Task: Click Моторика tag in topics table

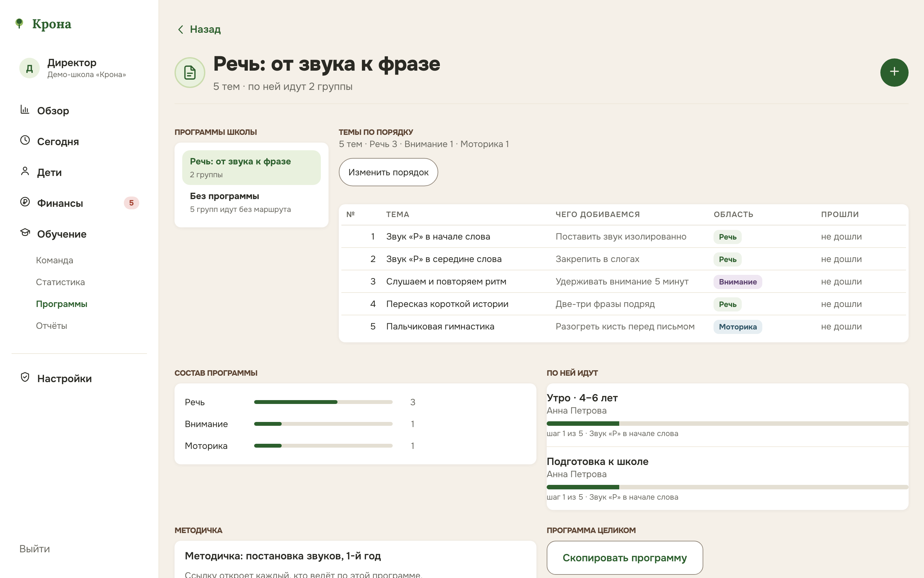Action: click(x=738, y=327)
